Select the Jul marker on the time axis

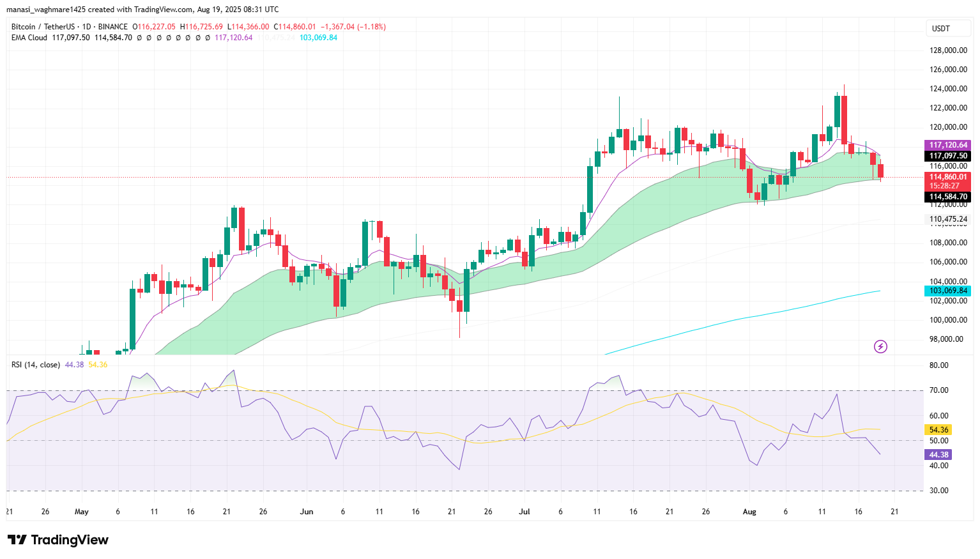click(x=524, y=512)
